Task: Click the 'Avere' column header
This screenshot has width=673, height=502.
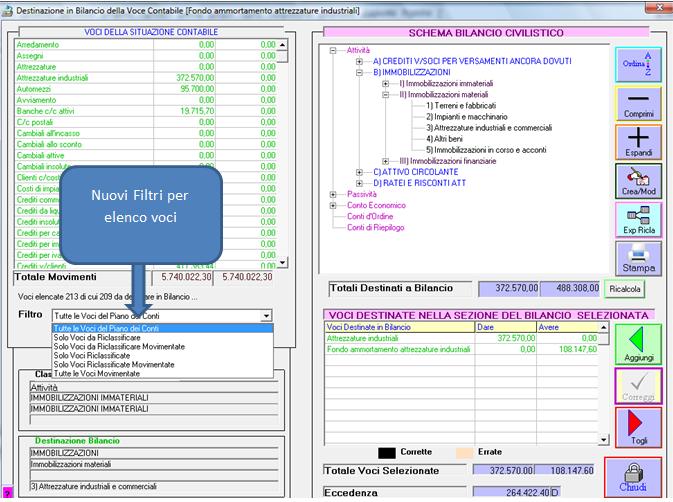Action: pyautogui.click(x=567, y=327)
